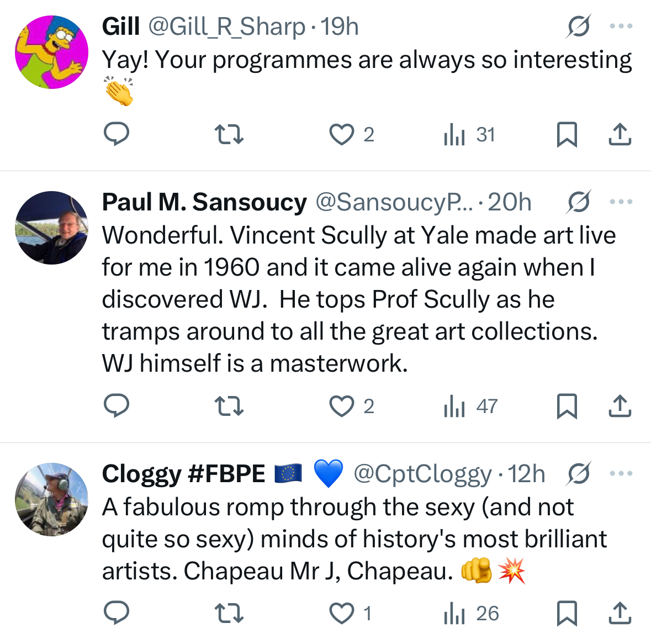The width and height of the screenshot is (651, 644).
Task: Visit Paul M. Sansoucy's profile name
Action: (204, 202)
